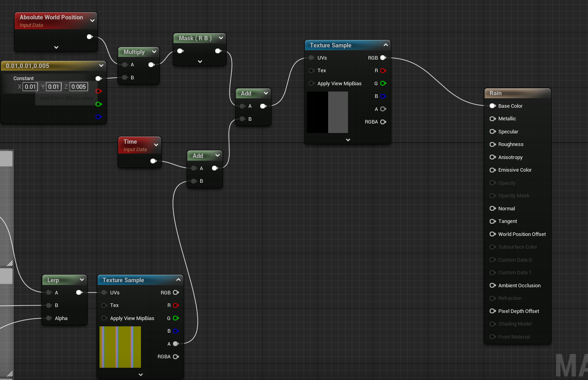
Task: Select the Multiply node title
Action: (x=134, y=52)
